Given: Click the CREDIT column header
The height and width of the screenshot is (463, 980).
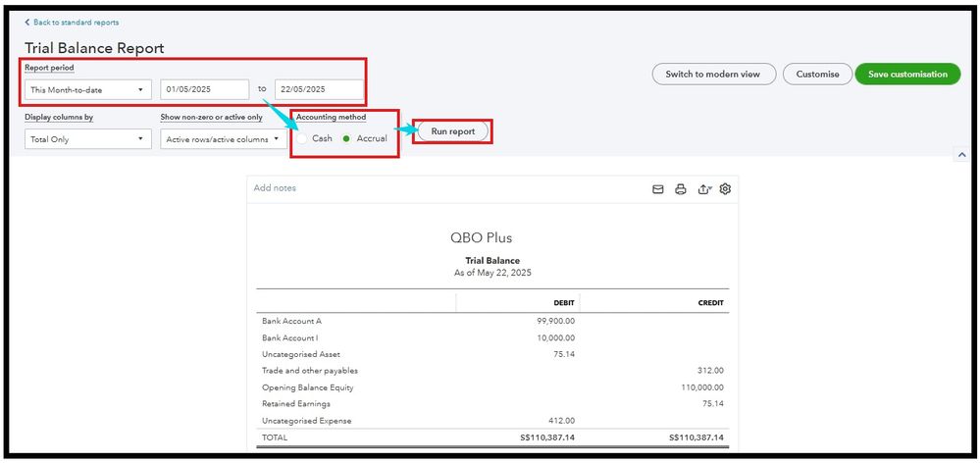Looking at the screenshot, I should coord(710,303).
